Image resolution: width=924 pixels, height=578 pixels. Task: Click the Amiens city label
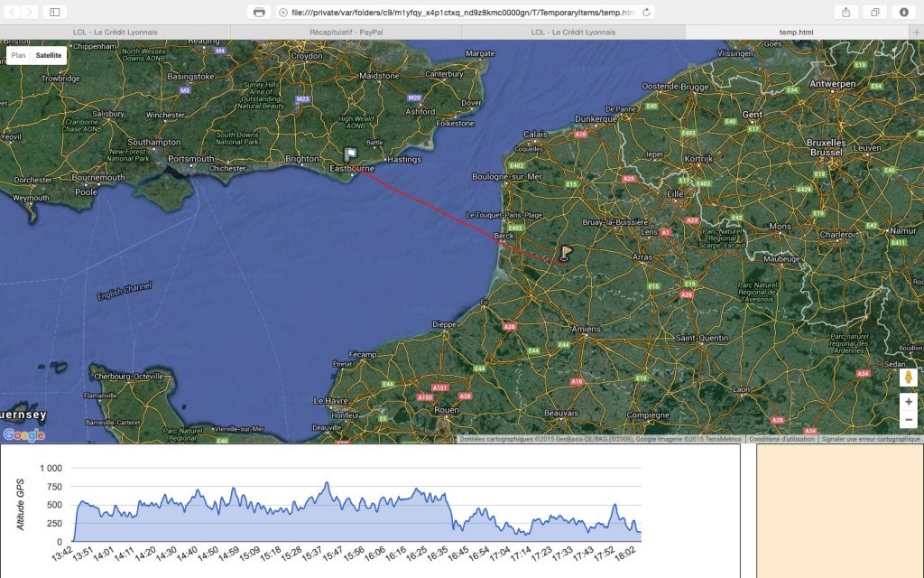[586, 329]
